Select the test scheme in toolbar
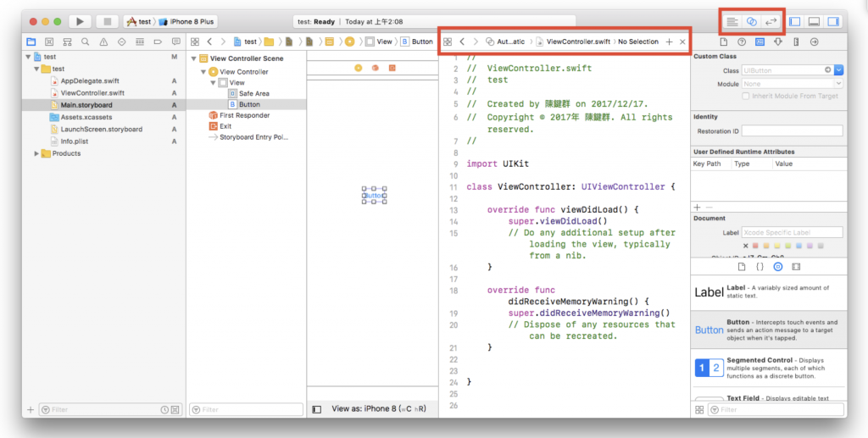Screen dimensions: 868x438 pos(139,21)
